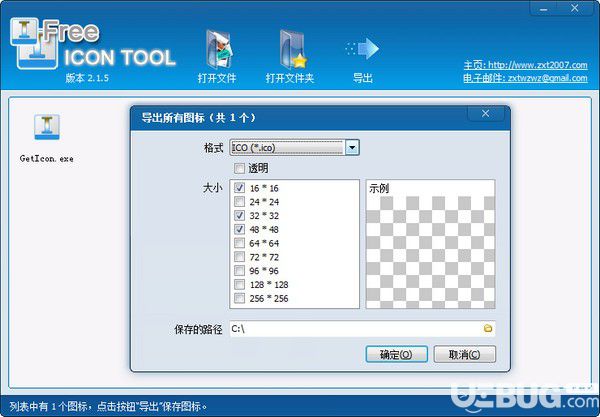The image size is (600, 417).
Task: Click the GetIcon.exe file name label
Action: pos(46,158)
